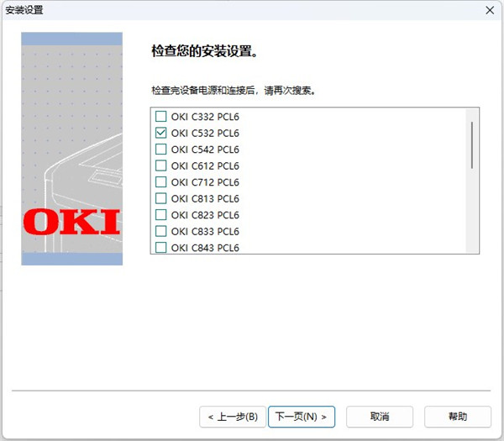Go back with 上一步(B) button

tap(233, 417)
